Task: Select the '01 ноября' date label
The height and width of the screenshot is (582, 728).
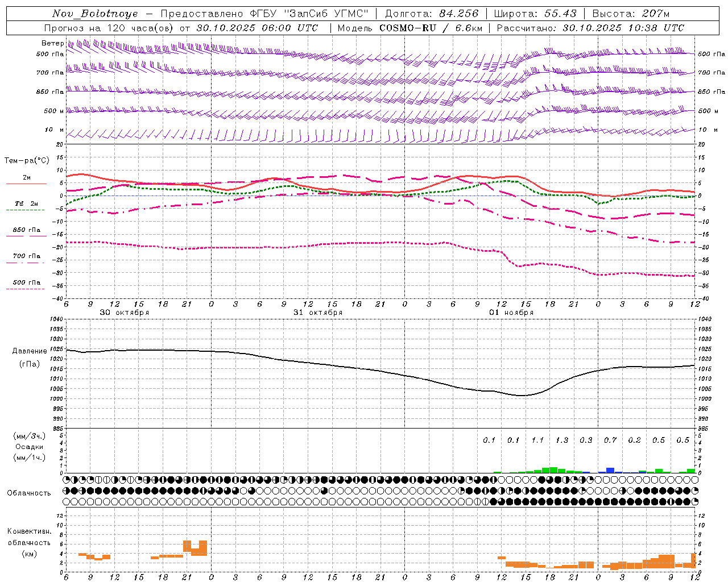Action: (x=511, y=313)
